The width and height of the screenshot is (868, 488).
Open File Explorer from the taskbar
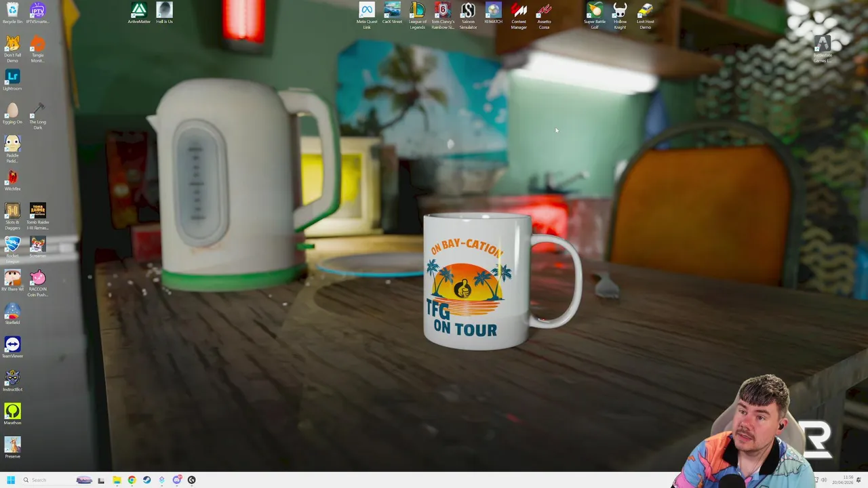point(117,480)
